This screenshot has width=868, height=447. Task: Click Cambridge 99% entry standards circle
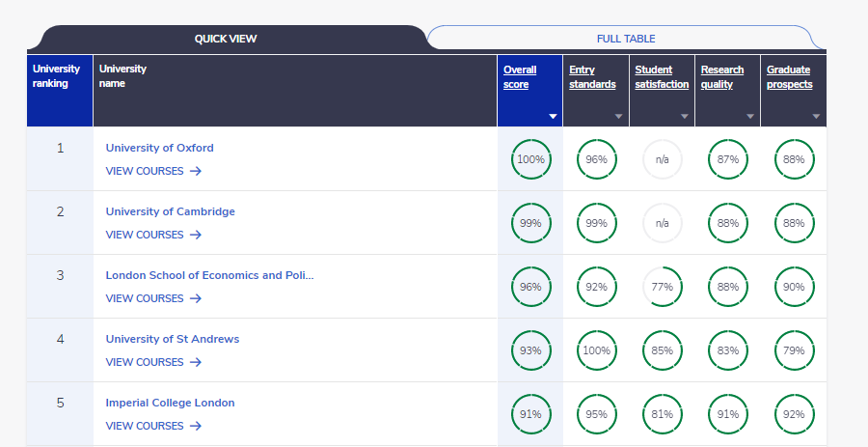click(x=597, y=223)
